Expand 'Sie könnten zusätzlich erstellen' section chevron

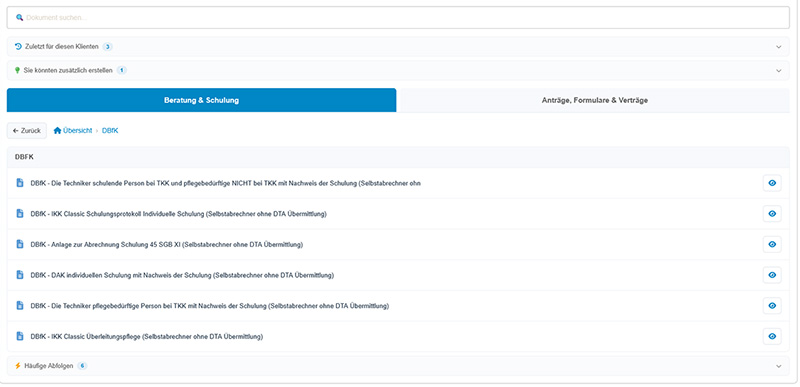coord(779,71)
